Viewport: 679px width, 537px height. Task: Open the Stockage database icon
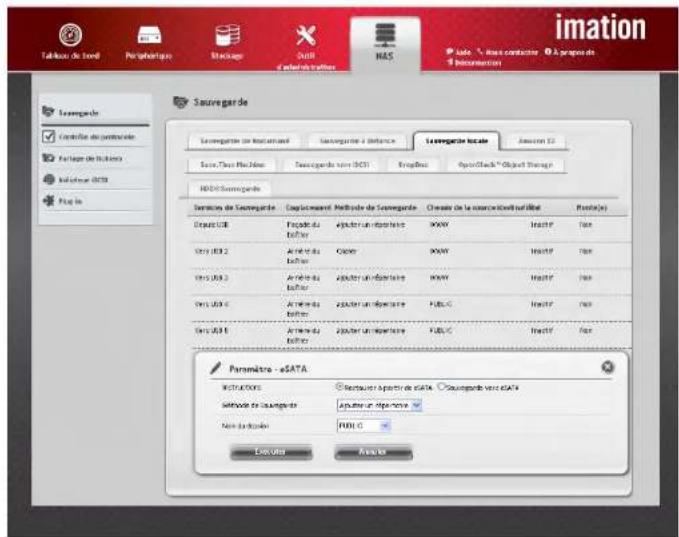click(227, 35)
